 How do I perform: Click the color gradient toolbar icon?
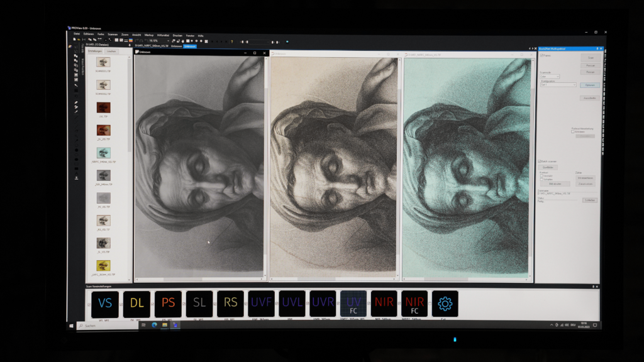pos(131,41)
